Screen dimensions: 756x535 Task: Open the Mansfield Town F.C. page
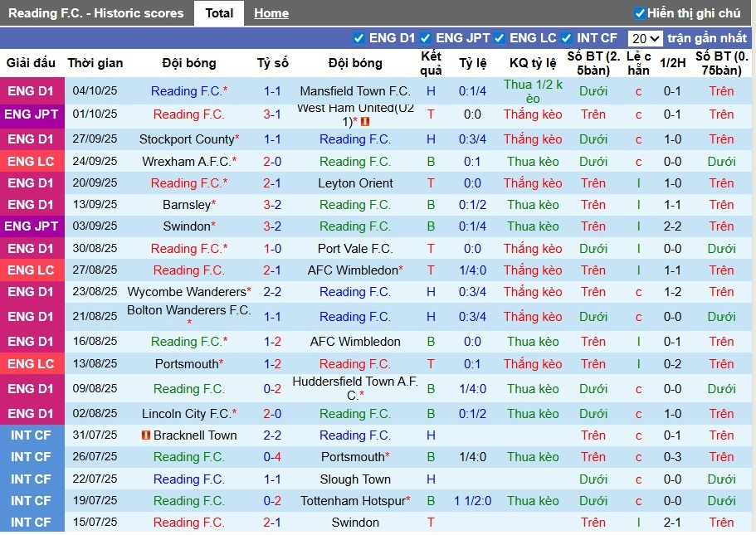click(x=355, y=91)
